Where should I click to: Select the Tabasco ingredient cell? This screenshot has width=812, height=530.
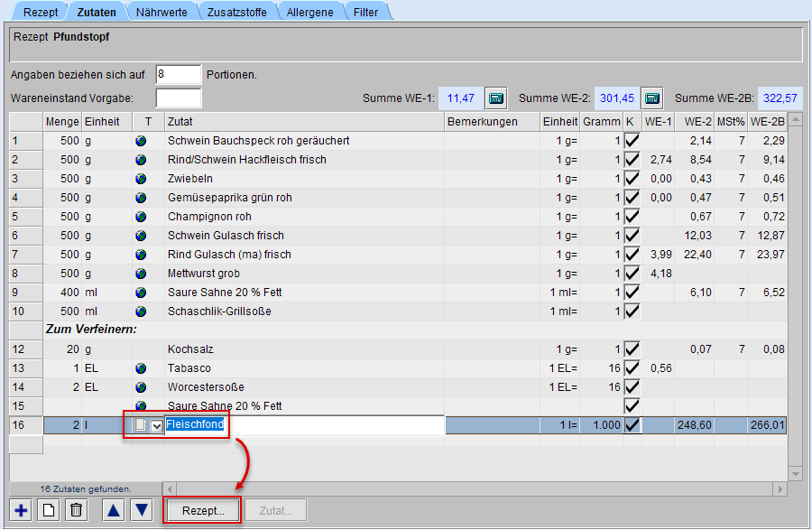305,368
